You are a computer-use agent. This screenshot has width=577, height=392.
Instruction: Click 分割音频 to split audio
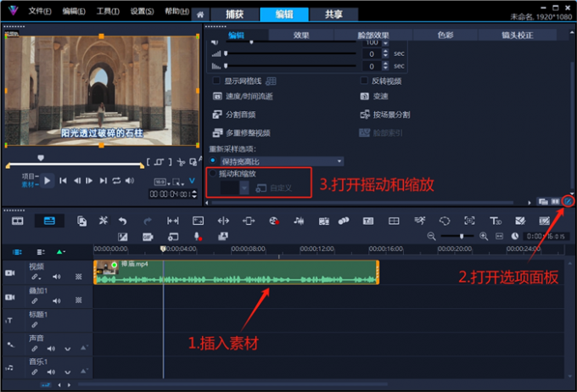pyautogui.click(x=234, y=115)
